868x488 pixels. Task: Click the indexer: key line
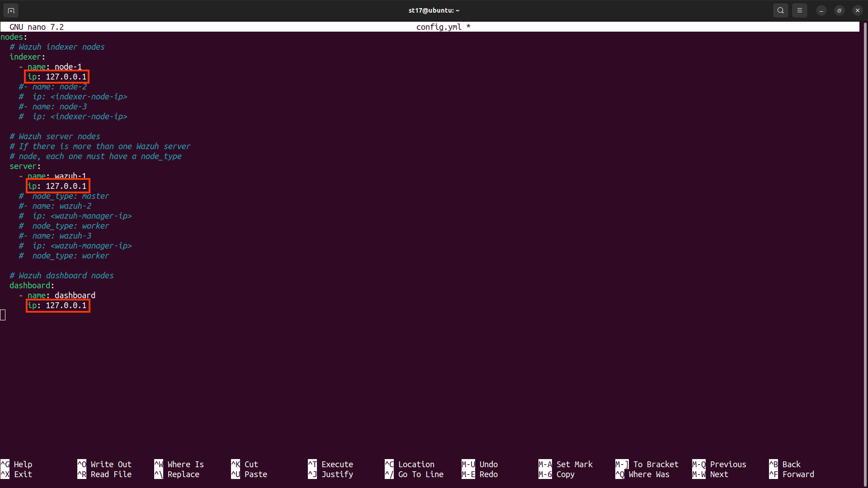pos(28,57)
